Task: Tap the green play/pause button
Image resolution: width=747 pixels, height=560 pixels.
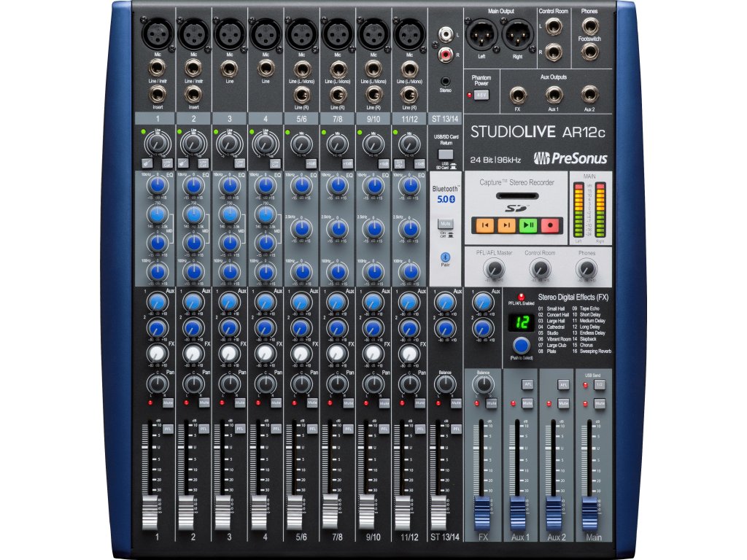Action: pos(528,225)
